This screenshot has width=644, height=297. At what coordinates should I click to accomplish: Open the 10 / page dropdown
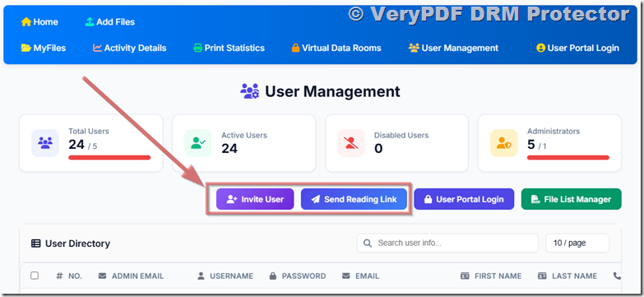coord(577,244)
